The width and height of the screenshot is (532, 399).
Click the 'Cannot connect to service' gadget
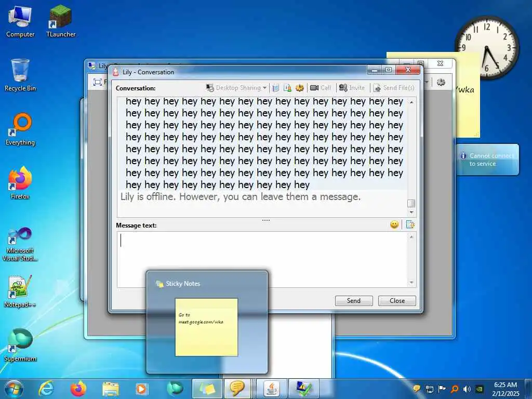(487, 159)
